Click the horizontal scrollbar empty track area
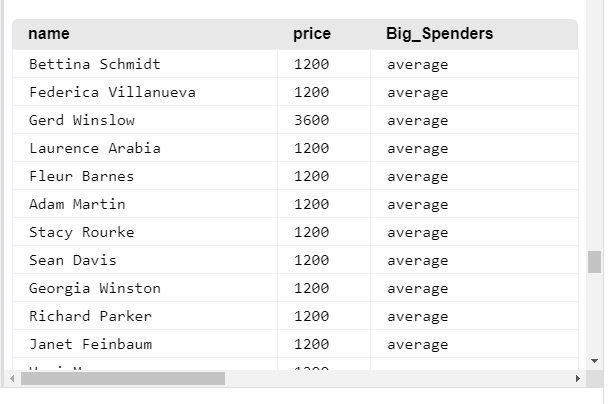Screen dimensions: 611x404 click(397, 378)
